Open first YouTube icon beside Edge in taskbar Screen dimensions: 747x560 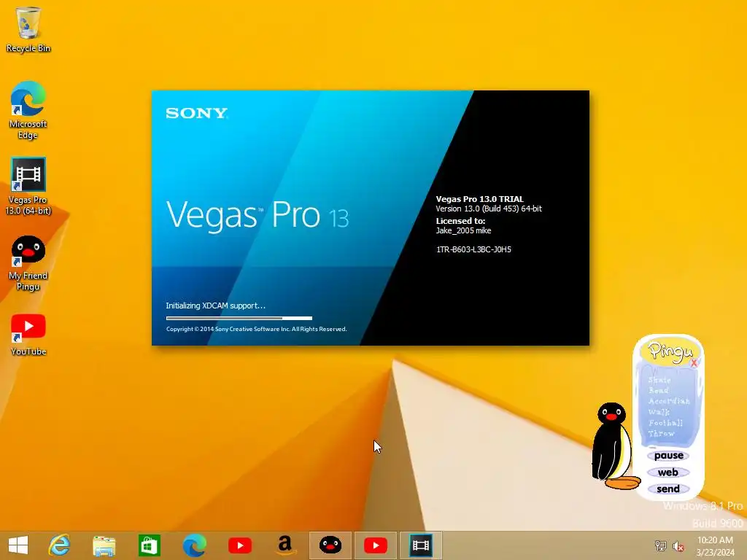click(239, 545)
